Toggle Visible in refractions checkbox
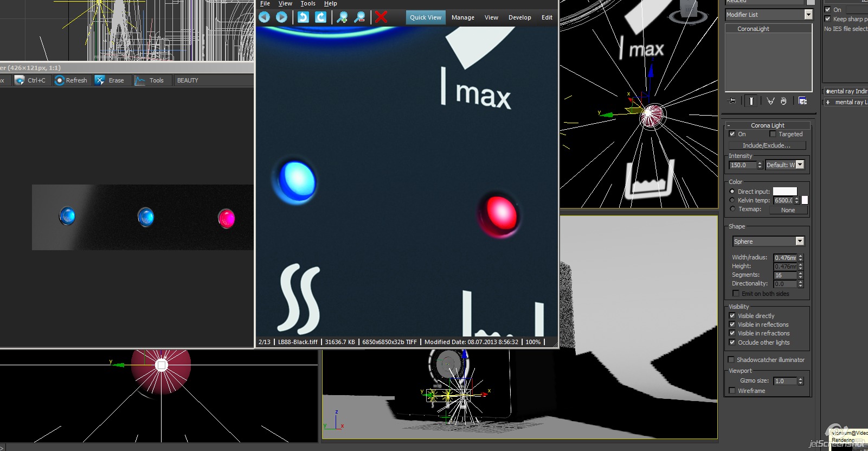Image resolution: width=868 pixels, height=451 pixels. tap(732, 333)
